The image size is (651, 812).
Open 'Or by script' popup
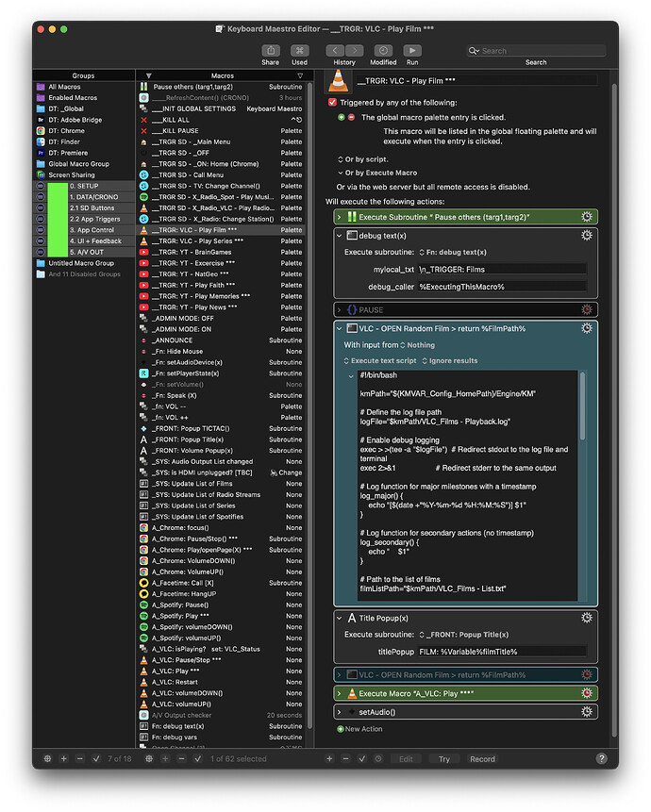pos(362,159)
